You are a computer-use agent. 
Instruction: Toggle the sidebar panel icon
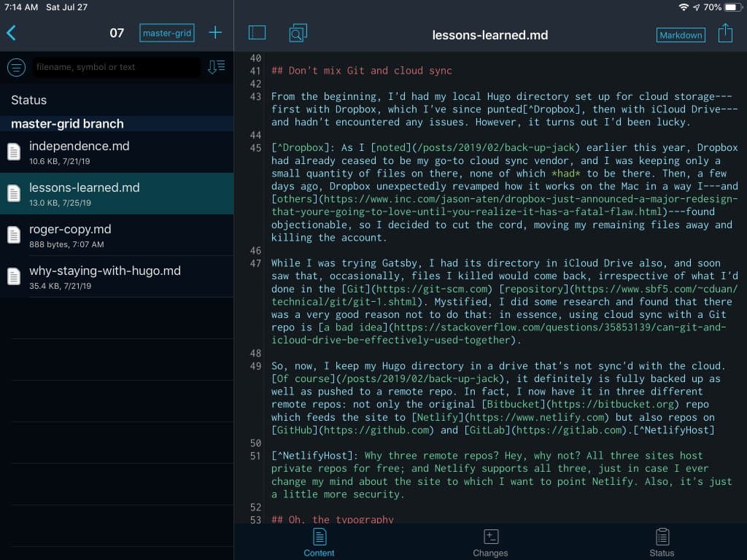coord(258,33)
